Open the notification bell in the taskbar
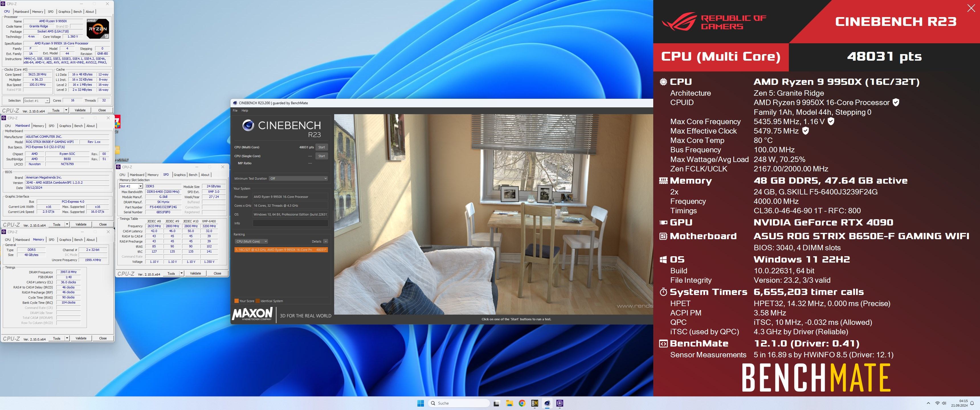980x410 pixels. tap(972, 403)
